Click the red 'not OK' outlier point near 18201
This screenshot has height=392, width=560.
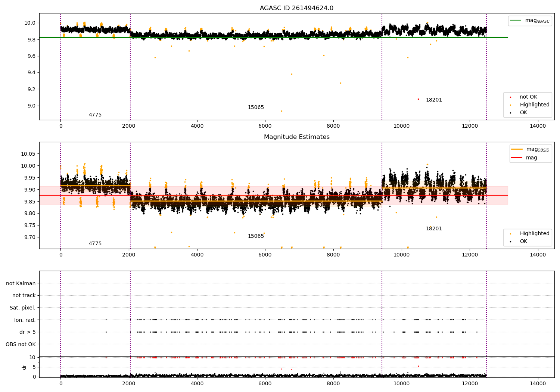[418, 99]
